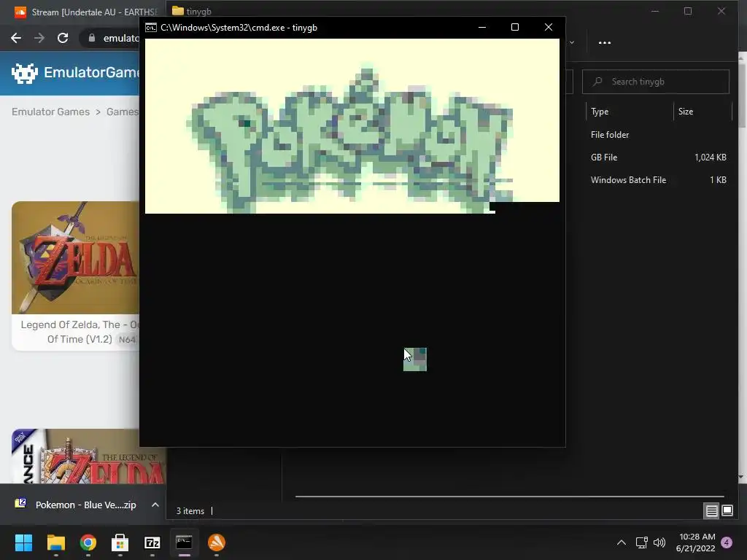Minimize the cmd.exe tinygb window
Screen dimensions: 747x560
(x=482, y=27)
